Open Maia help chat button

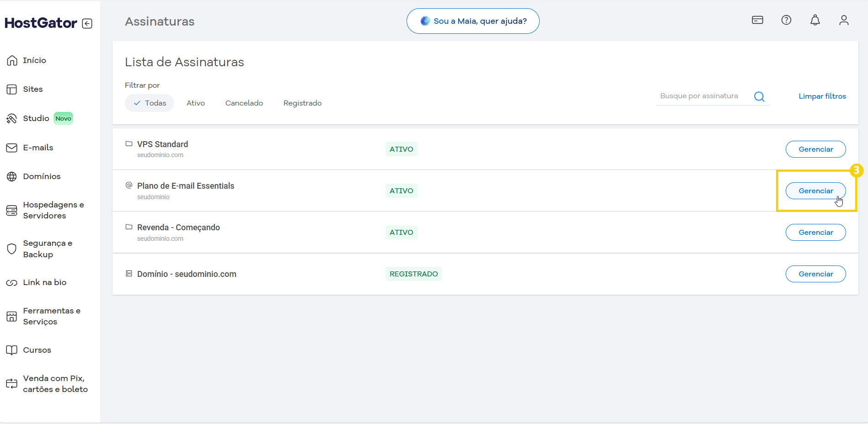pyautogui.click(x=473, y=21)
